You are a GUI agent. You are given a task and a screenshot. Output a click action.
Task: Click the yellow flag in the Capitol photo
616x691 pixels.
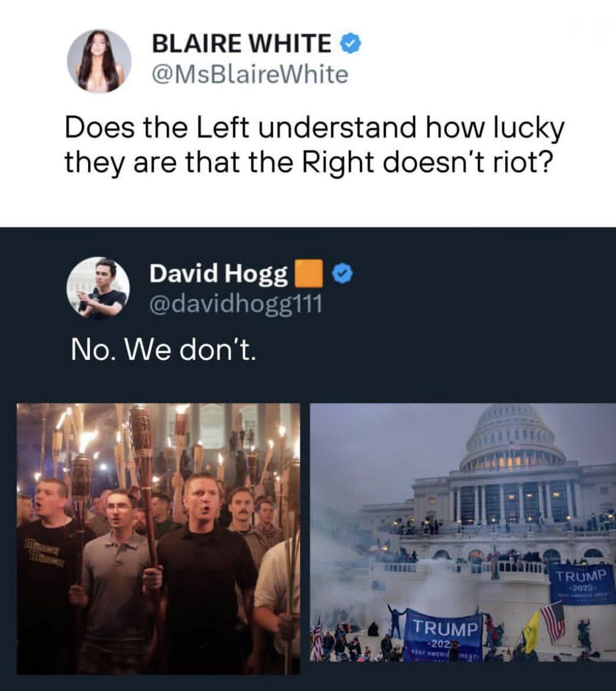(532, 630)
